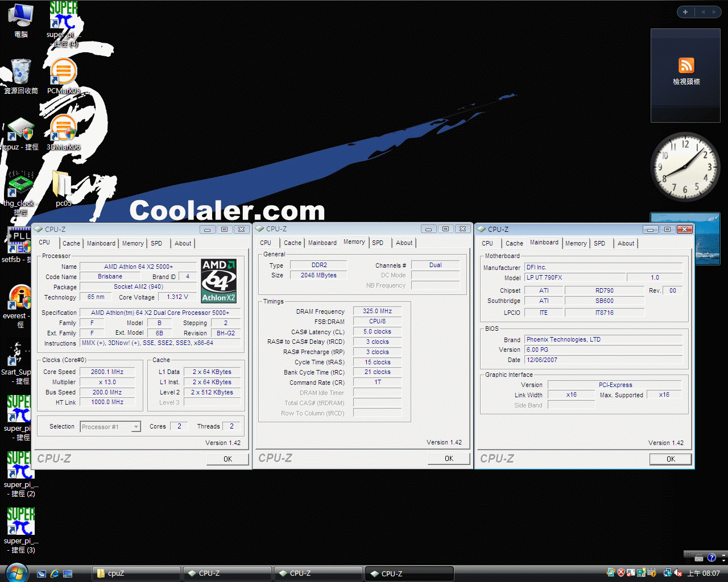Switch to Cache tab in left CPU-Z window
Image resolution: width=728 pixels, height=582 pixels.
(x=71, y=243)
